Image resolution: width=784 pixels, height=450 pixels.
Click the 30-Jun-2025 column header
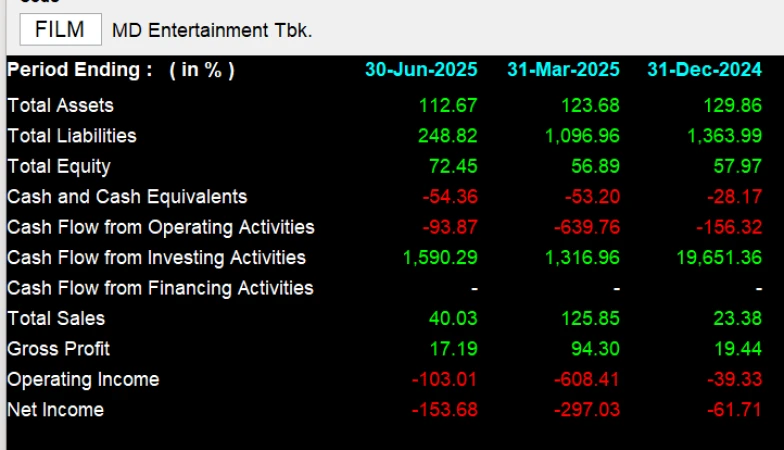[x=420, y=70]
